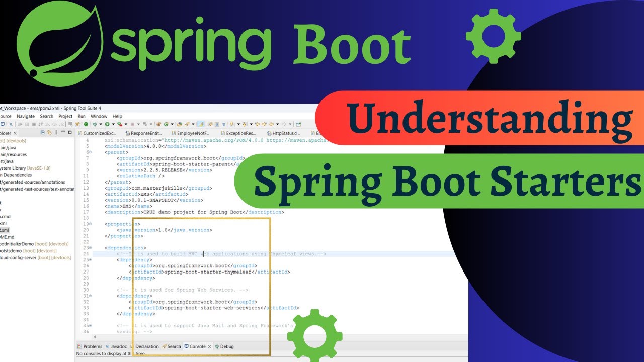Viewport: 644px width, 362px height.
Task: Click the Back navigation yellow arrow icon
Action: pyautogui.click(x=271, y=124)
